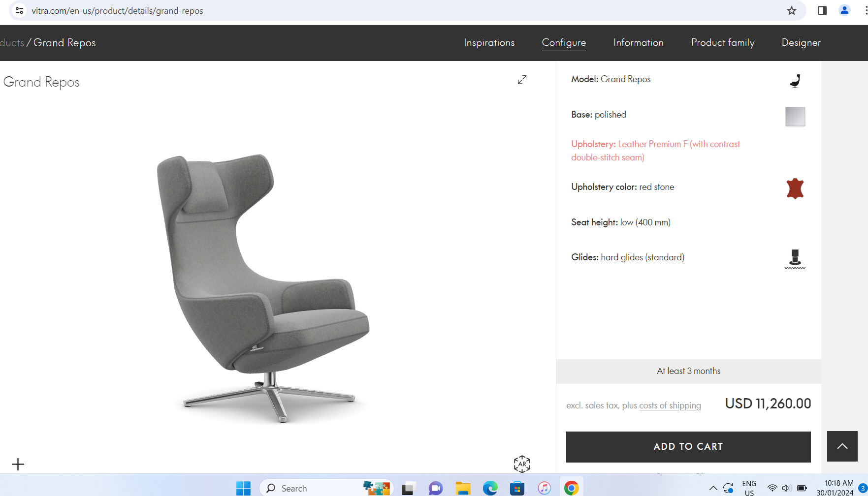The width and height of the screenshot is (868, 496).
Task: Open the Chrome profile icon
Action: pyautogui.click(x=844, y=10)
